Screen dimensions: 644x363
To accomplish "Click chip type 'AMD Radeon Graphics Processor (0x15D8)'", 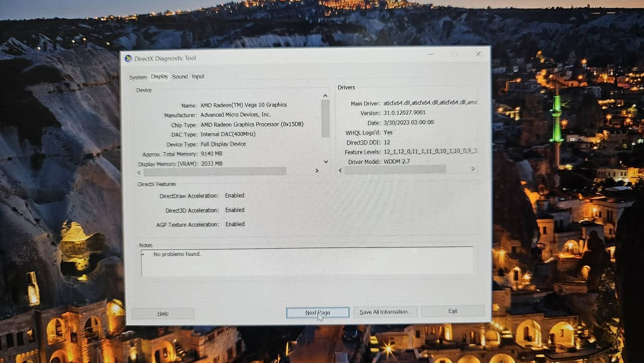I will (x=252, y=125).
